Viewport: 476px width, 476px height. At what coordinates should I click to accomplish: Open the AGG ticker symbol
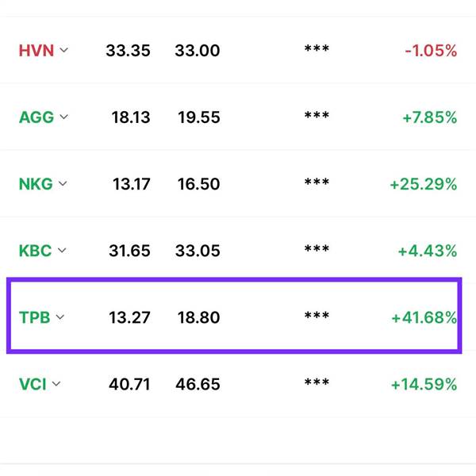(x=36, y=117)
